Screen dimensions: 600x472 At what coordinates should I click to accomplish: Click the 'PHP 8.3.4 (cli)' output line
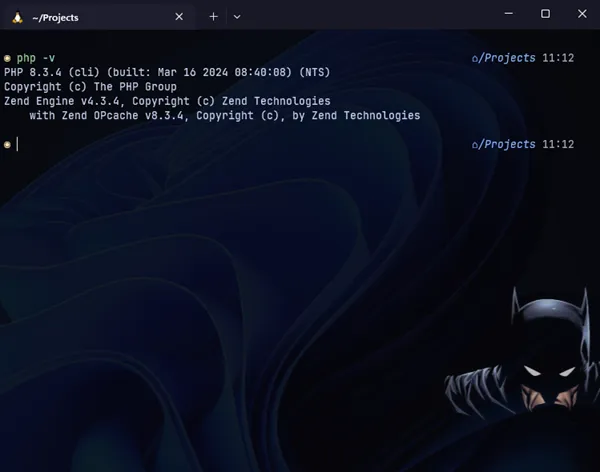tap(167, 72)
